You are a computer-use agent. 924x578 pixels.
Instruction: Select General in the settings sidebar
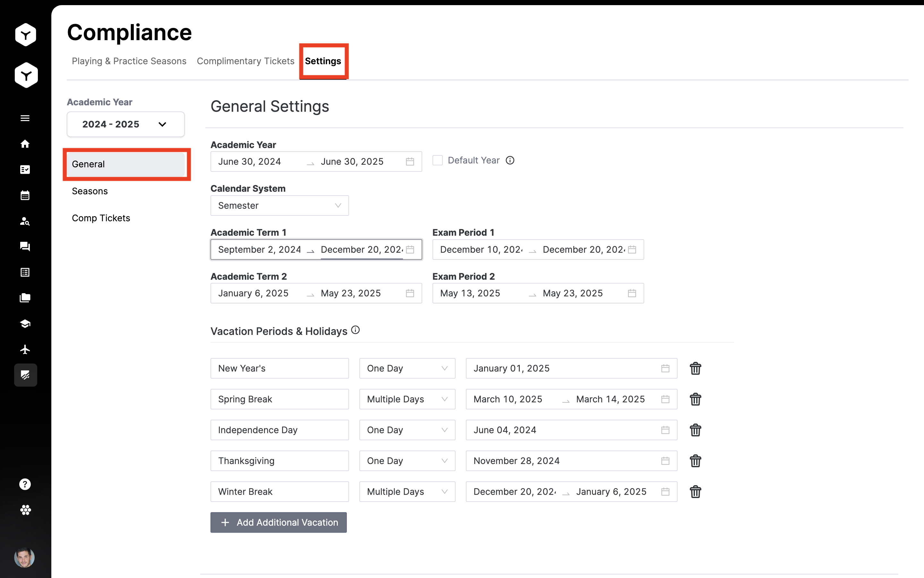[x=126, y=164]
